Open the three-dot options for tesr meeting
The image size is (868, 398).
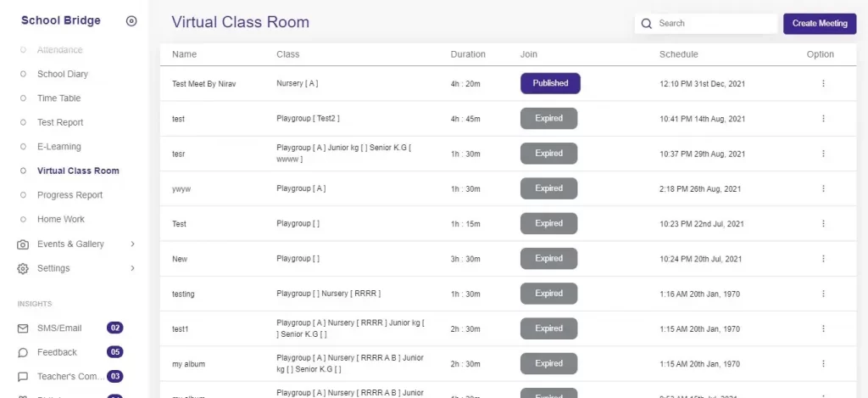[823, 154]
